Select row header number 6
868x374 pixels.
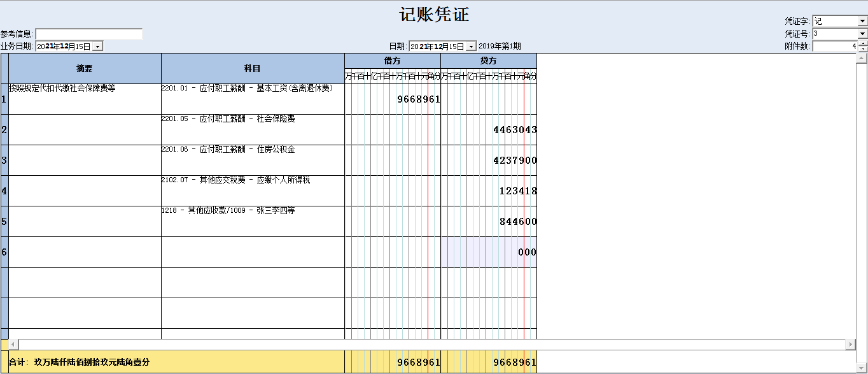coord(4,252)
